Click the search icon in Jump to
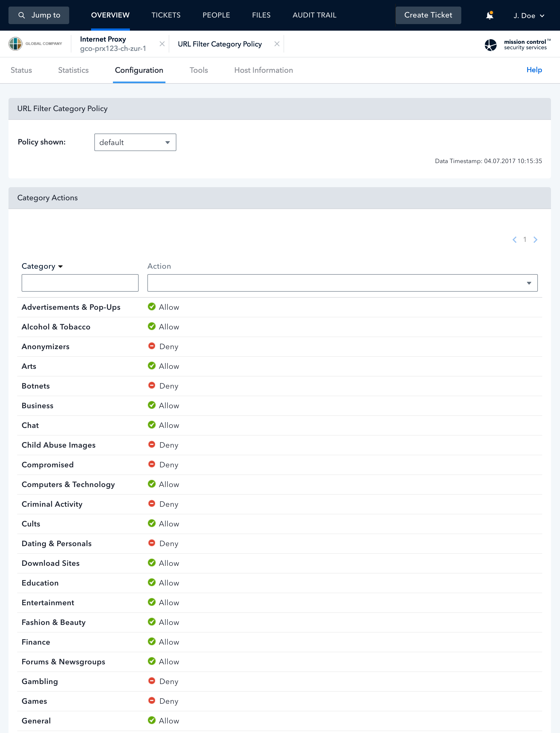Screen dimensions: 560x733 pos(22,15)
